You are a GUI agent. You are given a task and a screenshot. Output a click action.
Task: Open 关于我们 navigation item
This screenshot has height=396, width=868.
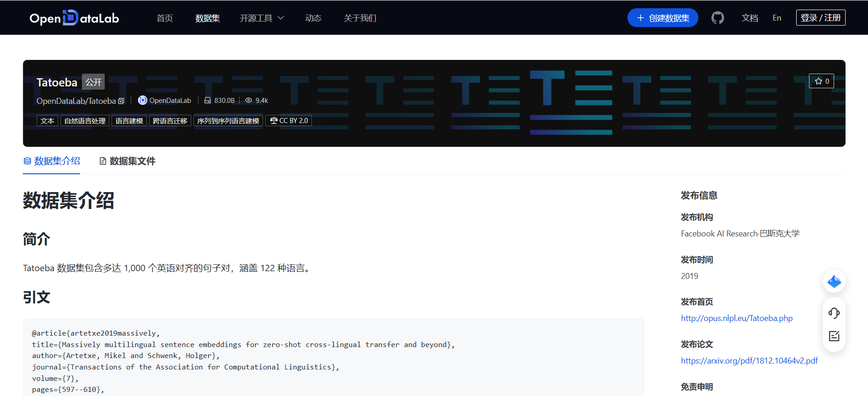(x=360, y=18)
